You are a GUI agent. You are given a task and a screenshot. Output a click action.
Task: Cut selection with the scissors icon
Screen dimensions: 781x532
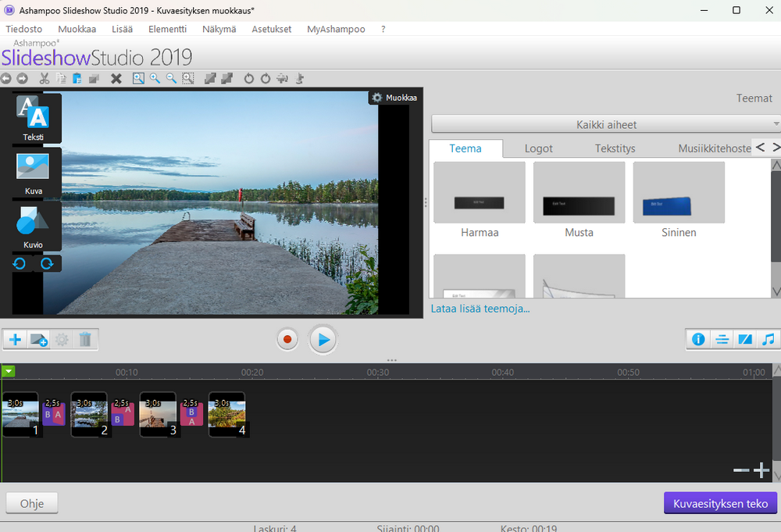[x=45, y=78]
